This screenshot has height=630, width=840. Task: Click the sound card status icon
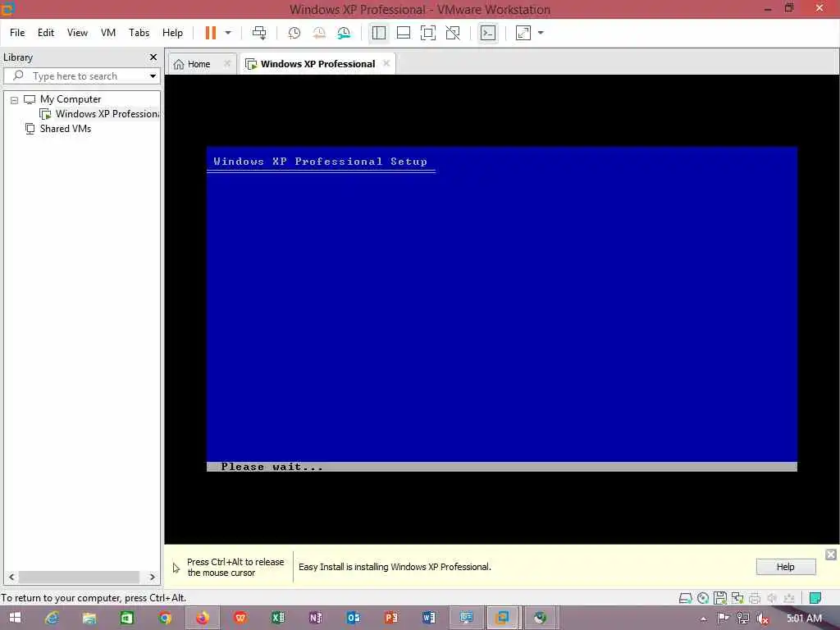(772, 598)
